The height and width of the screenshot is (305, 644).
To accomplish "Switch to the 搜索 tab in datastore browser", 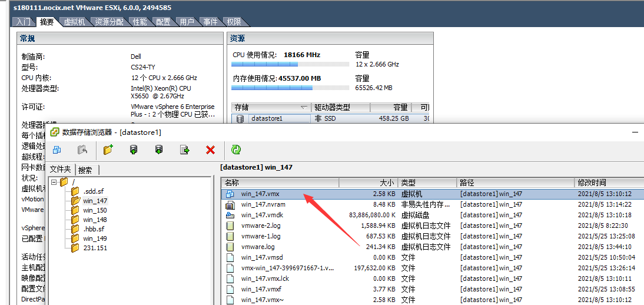I will 87,170.
